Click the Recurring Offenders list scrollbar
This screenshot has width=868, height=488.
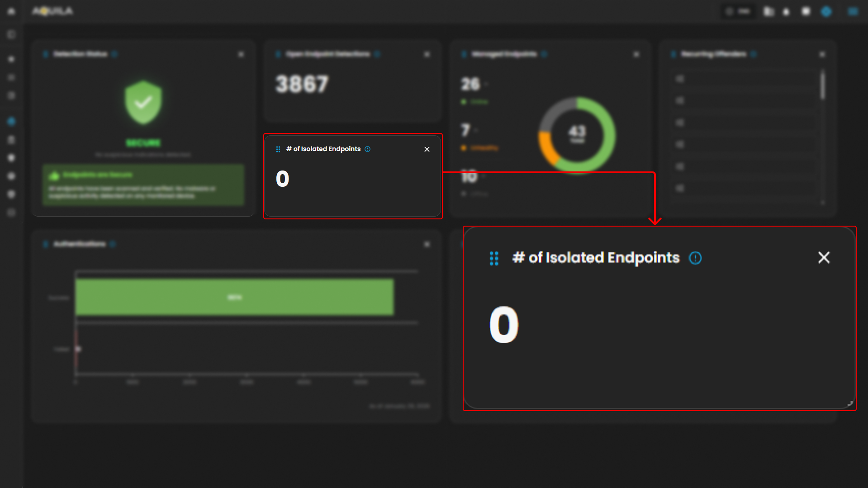pos(823,85)
